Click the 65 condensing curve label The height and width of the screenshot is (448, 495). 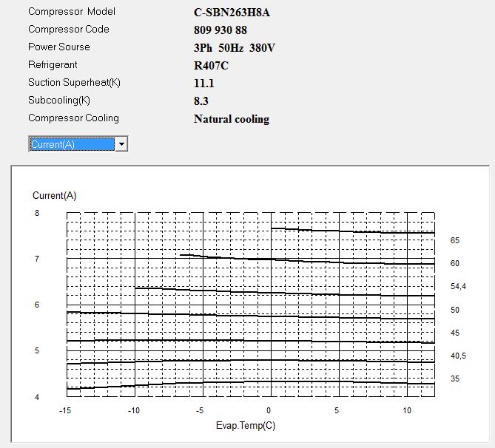click(x=455, y=240)
